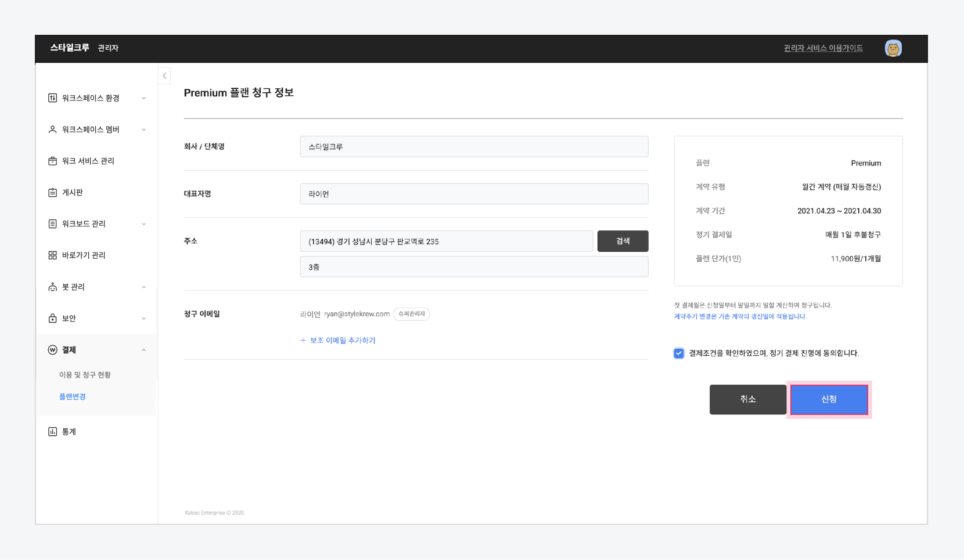This screenshot has height=560, width=964.
Task: Select the 플랜변경 submenu item
Action: coord(73,397)
